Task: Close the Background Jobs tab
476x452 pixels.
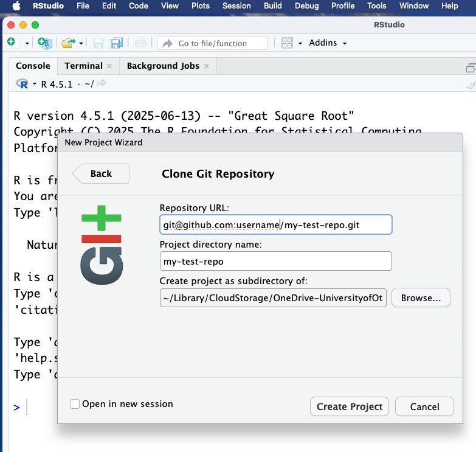Action: 206,66
